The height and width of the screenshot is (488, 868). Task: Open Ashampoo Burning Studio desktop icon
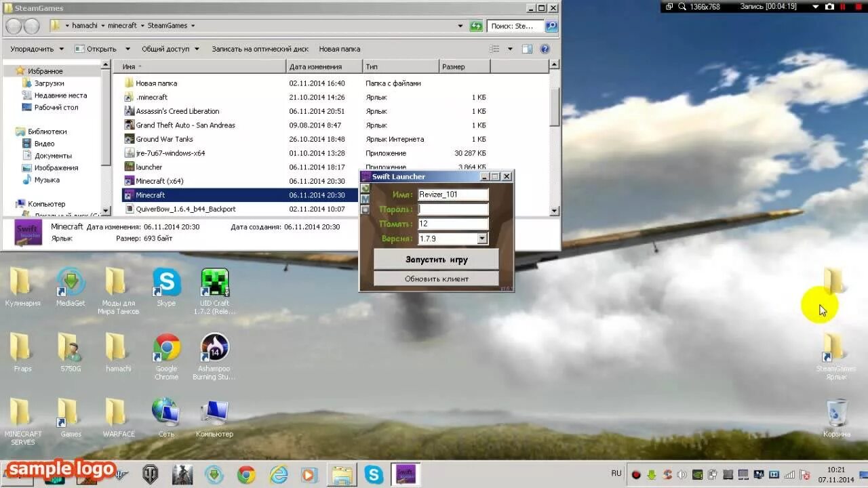click(x=214, y=357)
